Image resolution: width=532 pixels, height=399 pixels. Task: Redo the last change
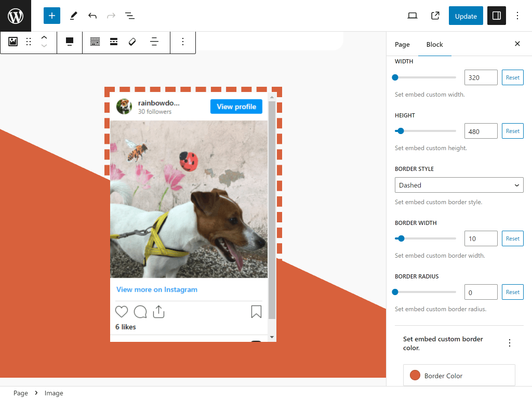click(x=111, y=16)
